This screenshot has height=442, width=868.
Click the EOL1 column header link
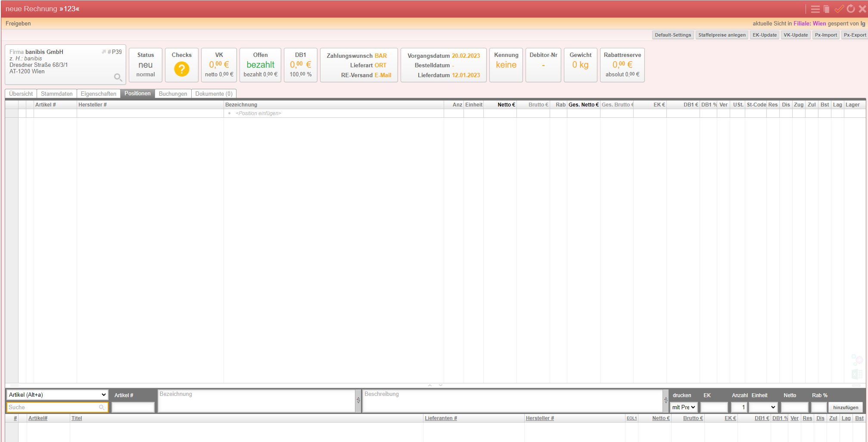click(x=632, y=418)
